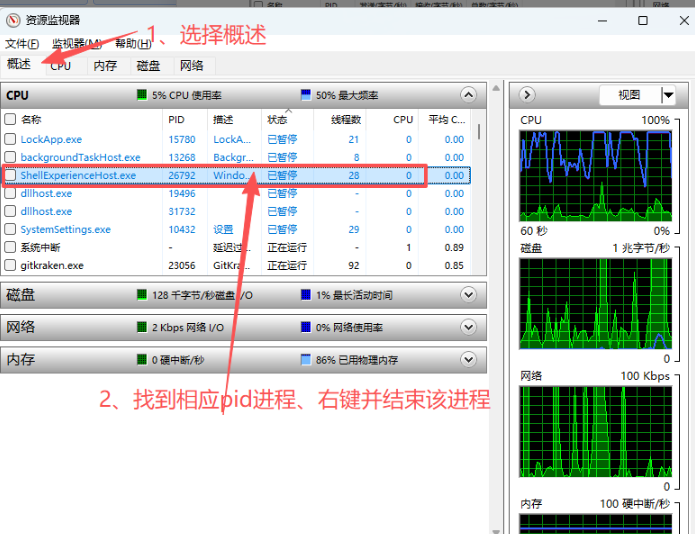Screen dimensions: 695x534
Task: Select the gitkraken.exe process name
Action: pos(52,265)
